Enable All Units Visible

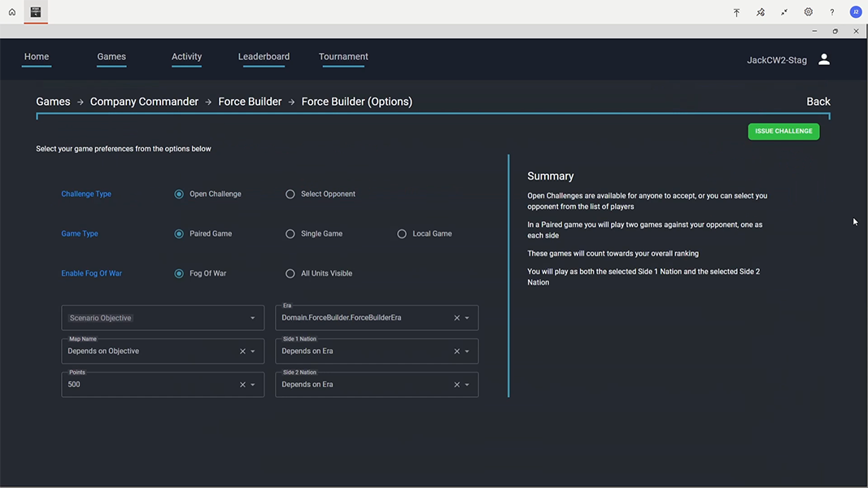290,273
